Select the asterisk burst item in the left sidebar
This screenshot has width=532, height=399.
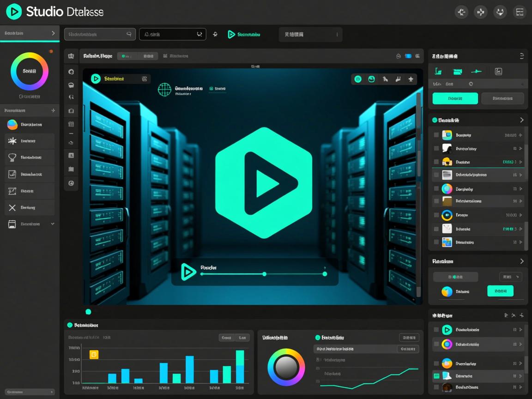point(12,141)
